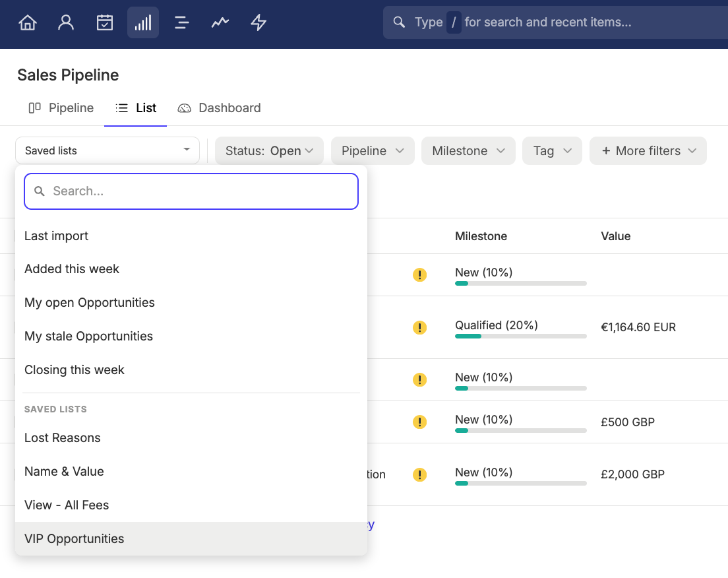The image size is (728, 578).
Task: Select the Added this week list
Action: pos(191,269)
